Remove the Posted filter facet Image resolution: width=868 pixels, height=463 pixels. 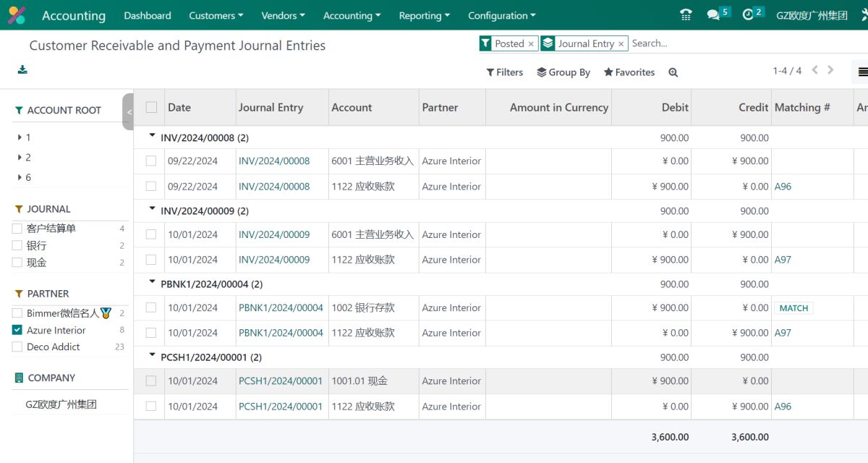(x=531, y=44)
